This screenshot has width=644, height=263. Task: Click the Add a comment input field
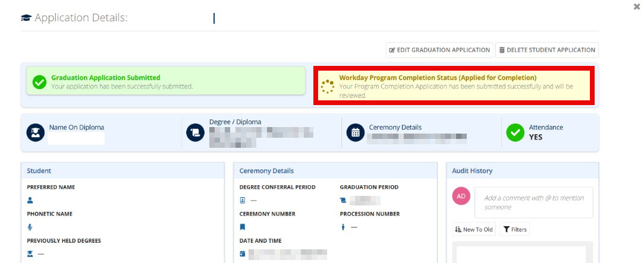pos(533,202)
